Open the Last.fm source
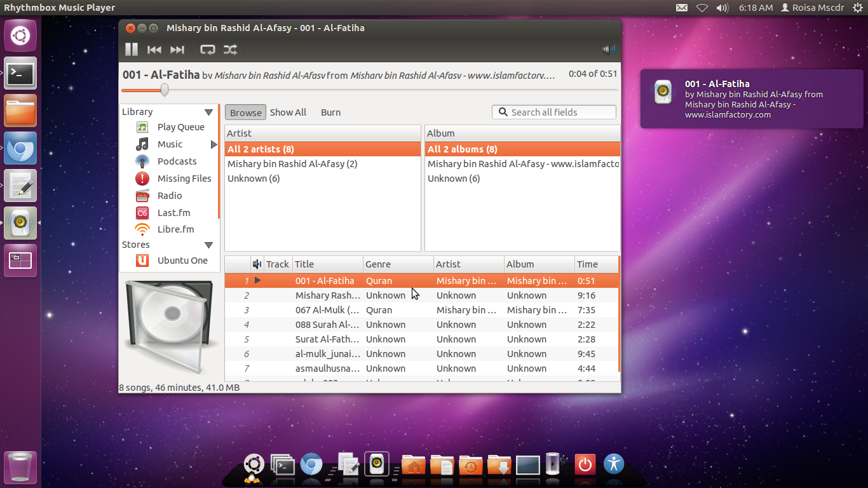Image resolution: width=868 pixels, height=488 pixels. [x=173, y=213]
